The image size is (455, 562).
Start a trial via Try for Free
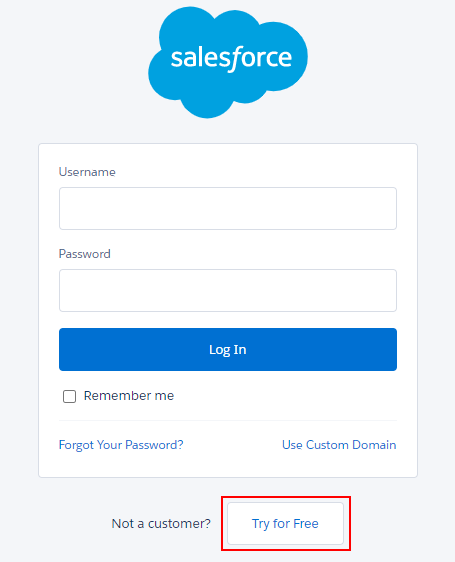pyautogui.click(x=285, y=524)
